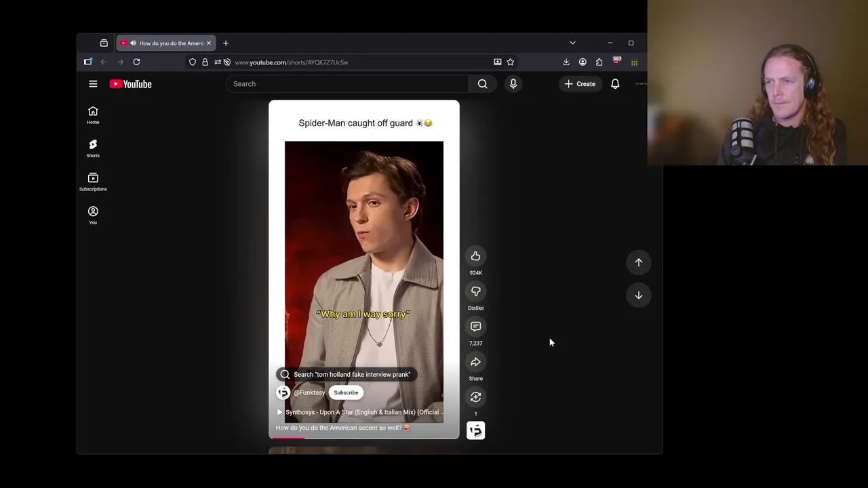
Task: Start voice search with microphone icon
Action: [513, 84]
